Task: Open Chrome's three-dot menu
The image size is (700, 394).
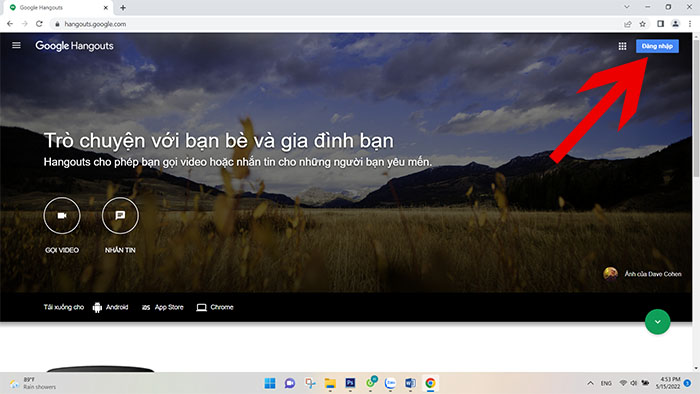Action: coord(690,24)
